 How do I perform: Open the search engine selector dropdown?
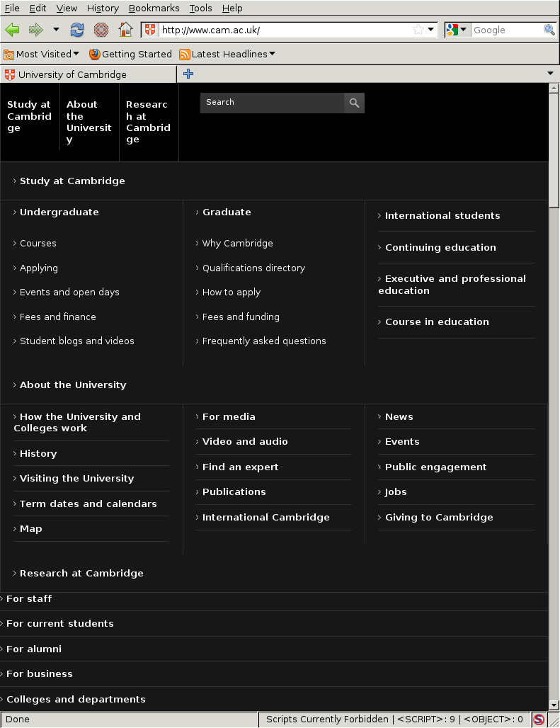click(457, 30)
